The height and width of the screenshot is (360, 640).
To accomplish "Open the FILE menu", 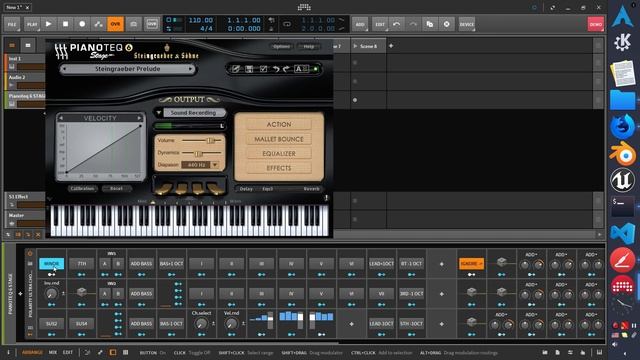I will (x=12, y=24).
